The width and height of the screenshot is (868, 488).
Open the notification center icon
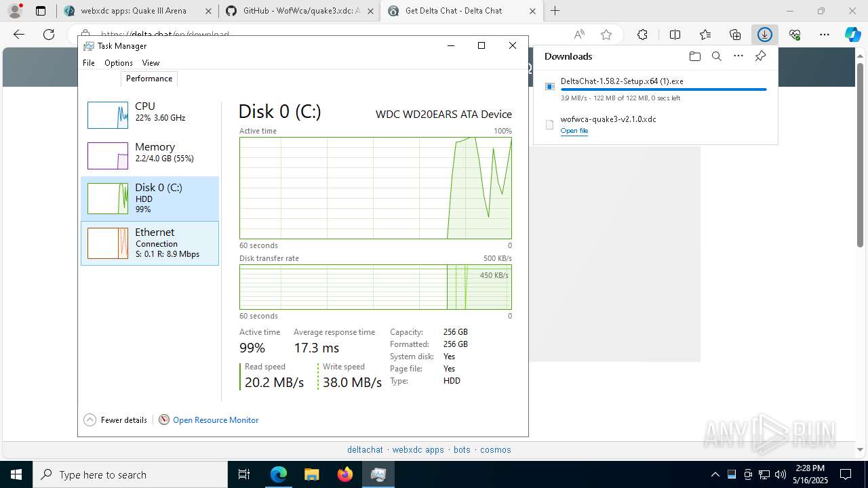tap(846, 474)
